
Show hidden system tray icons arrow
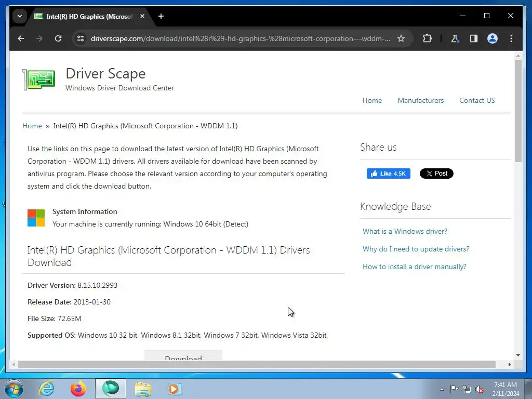tap(442, 389)
